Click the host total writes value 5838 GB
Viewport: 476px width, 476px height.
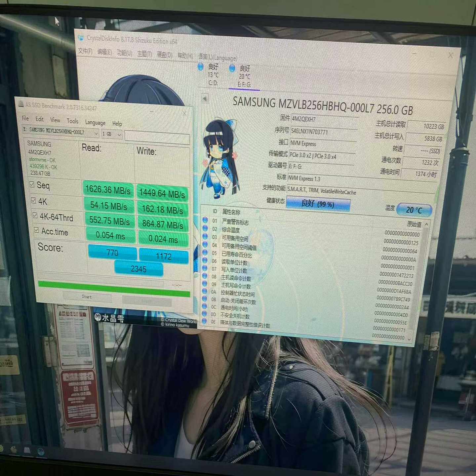tap(425, 139)
